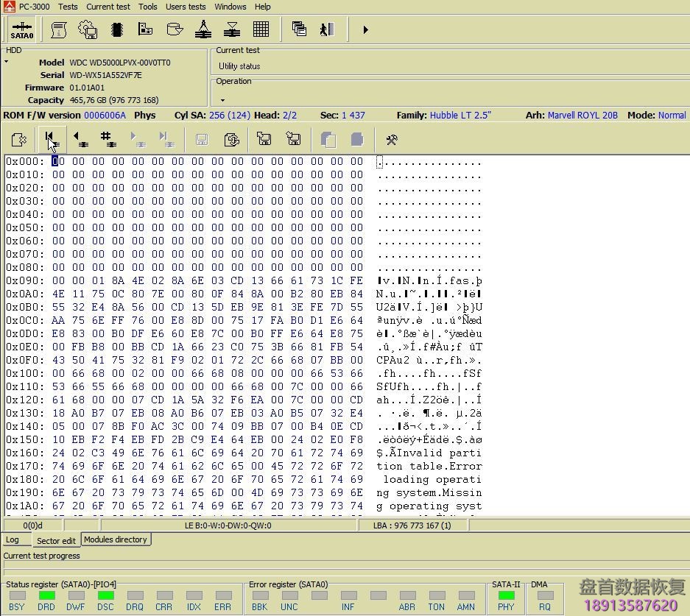Open the utility status log icon
This screenshot has height=616, width=690.
click(x=57, y=29)
